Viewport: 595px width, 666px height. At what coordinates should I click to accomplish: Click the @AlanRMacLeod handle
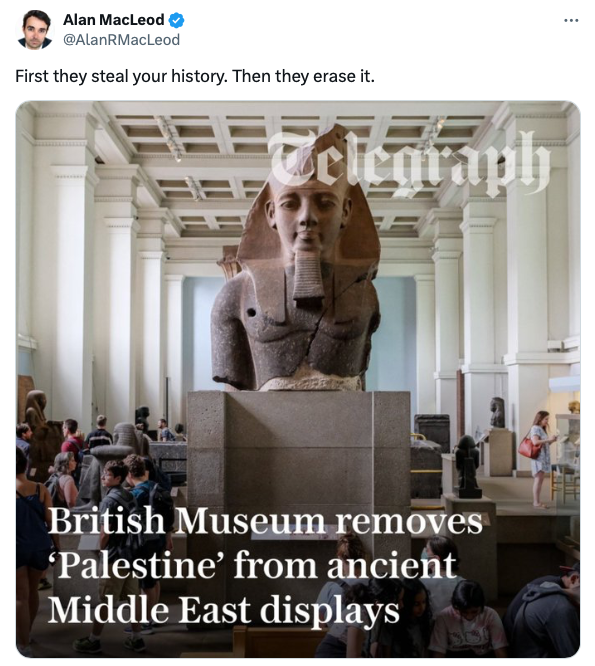(121, 40)
